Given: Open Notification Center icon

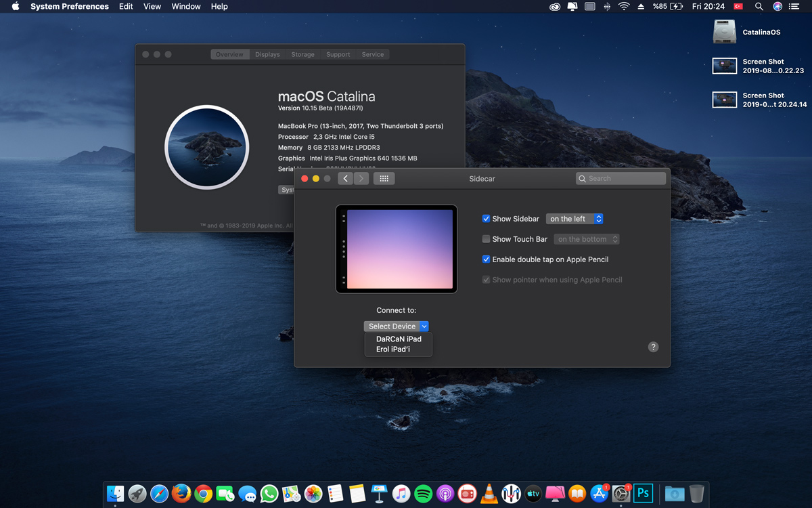Looking at the screenshot, I should point(794,6).
